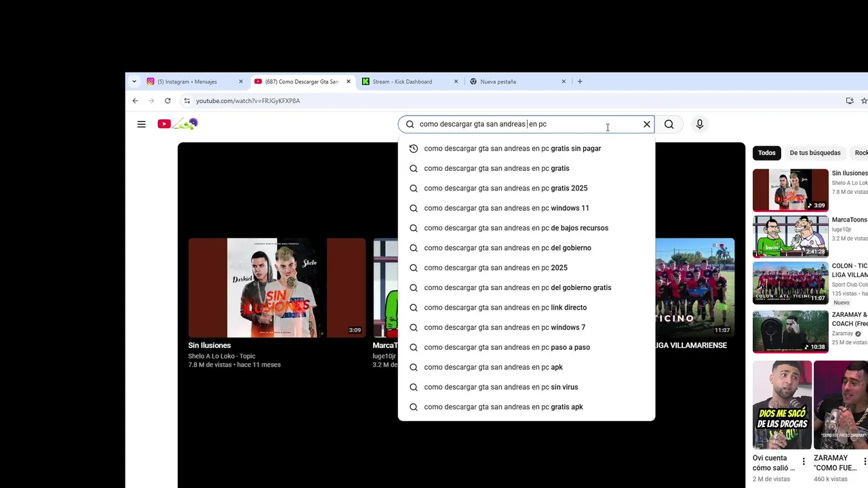Screen dimensions: 868x488
Task: Clear the search query with X
Action: (x=647, y=124)
